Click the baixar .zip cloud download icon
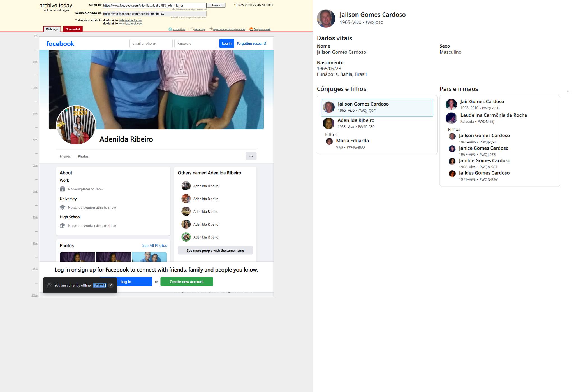The height and width of the screenshot is (392, 574). [192, 29]
